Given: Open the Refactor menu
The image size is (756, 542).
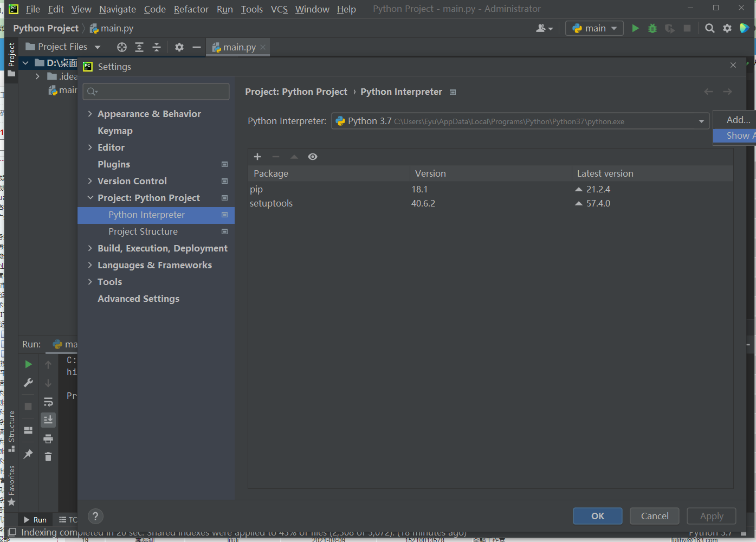Looking at the screenshot, I should point(191,9).
